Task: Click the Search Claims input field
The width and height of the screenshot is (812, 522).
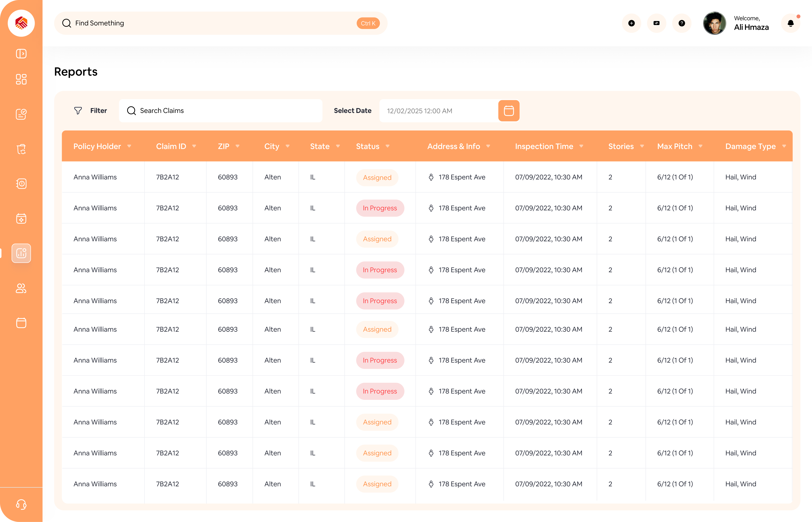Action: pos(220,111)
